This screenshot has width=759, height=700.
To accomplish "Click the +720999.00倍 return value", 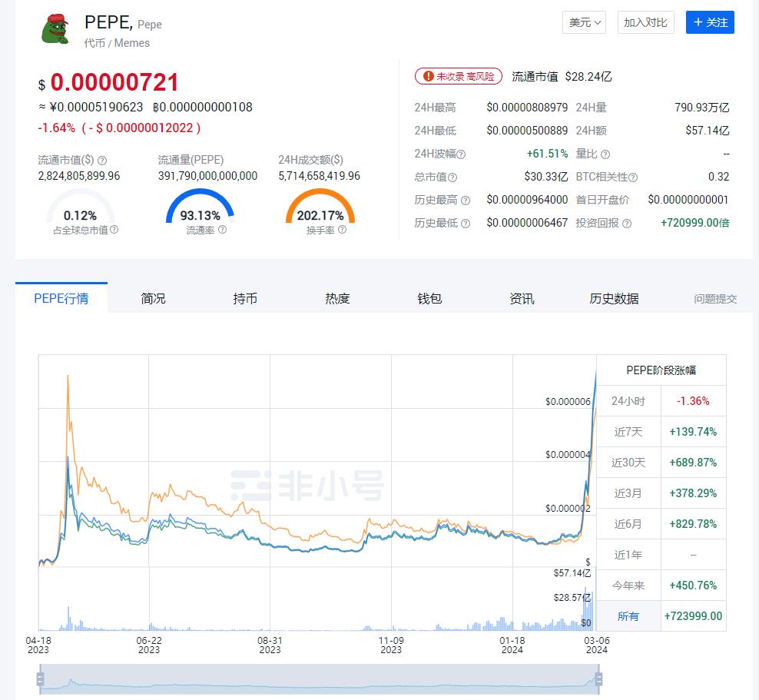I will coord(695,223).
